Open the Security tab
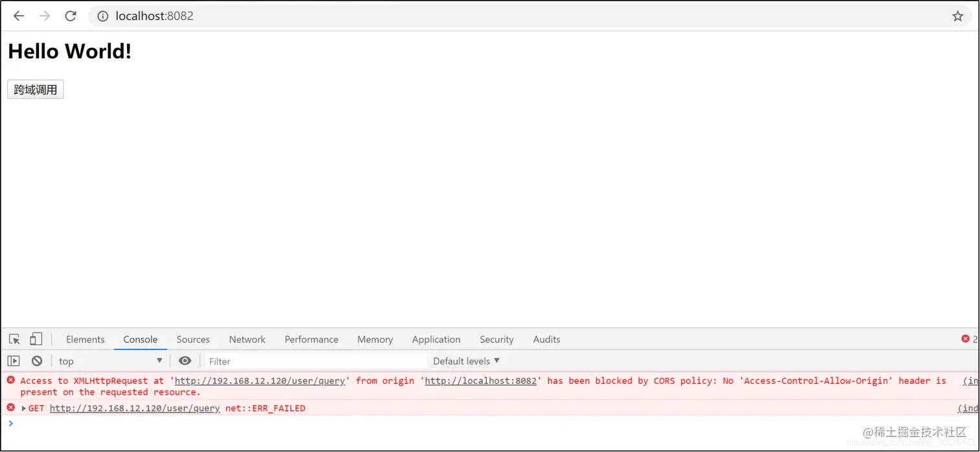 point(496,339)
